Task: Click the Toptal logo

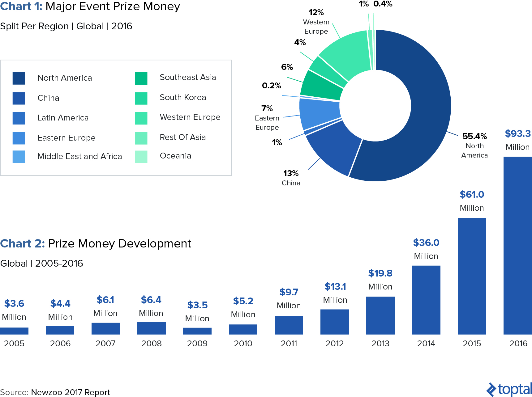Action: click(x=509, y=389)
